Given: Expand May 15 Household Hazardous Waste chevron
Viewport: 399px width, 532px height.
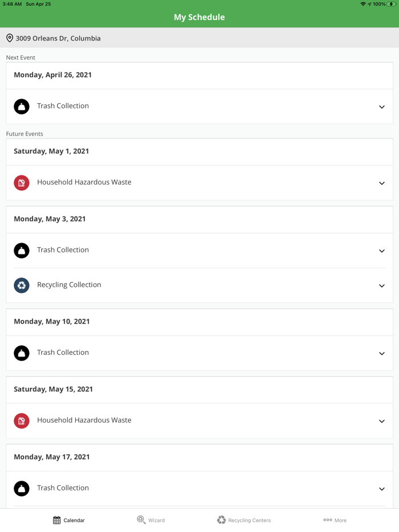Looking at the screenshot, I should (381, 421).
